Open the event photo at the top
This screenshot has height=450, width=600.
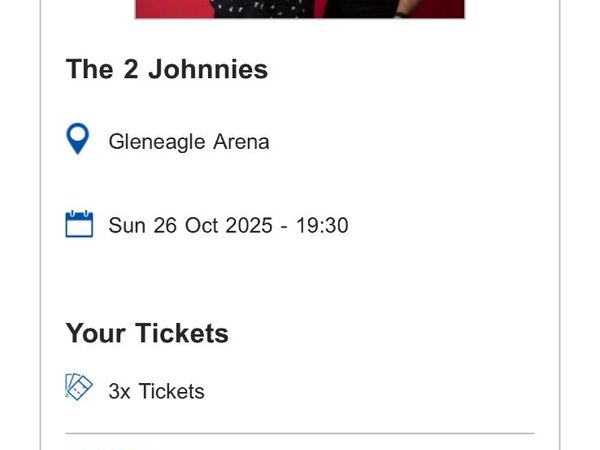(300, 9)
